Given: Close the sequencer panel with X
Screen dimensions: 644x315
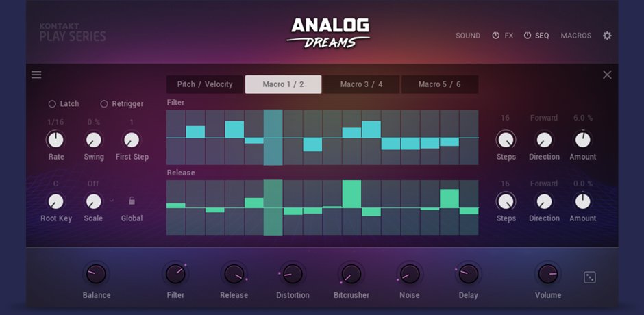Looking at the screenshot, I should pos(607,75).
